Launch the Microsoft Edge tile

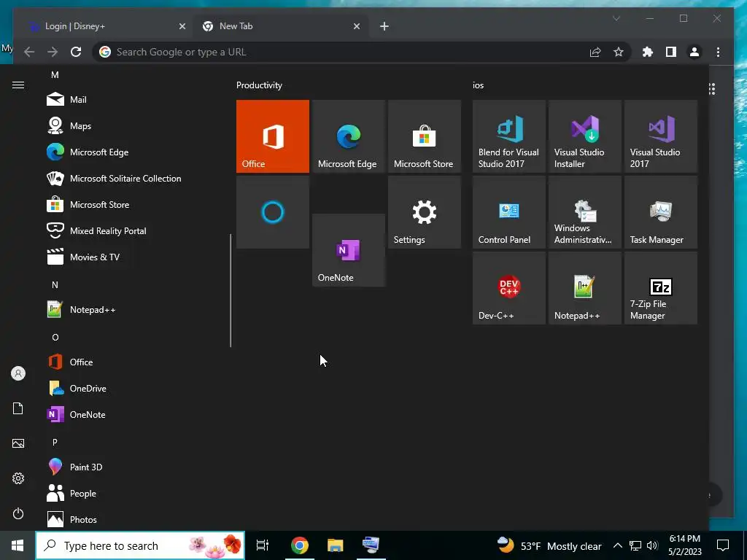pos(348,136)
